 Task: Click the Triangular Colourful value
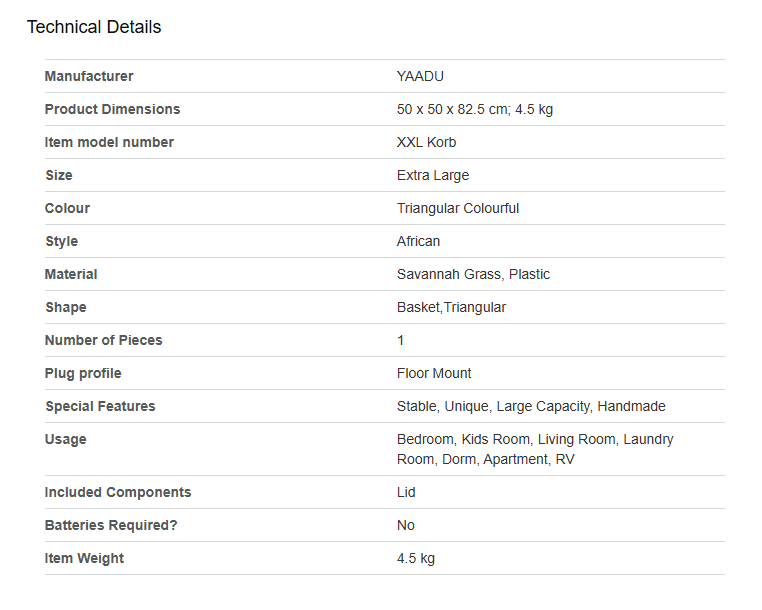coord(458,209)
